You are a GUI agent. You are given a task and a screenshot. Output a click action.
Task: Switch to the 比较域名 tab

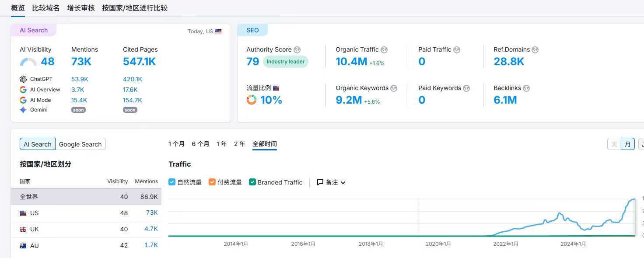[45, 7]
